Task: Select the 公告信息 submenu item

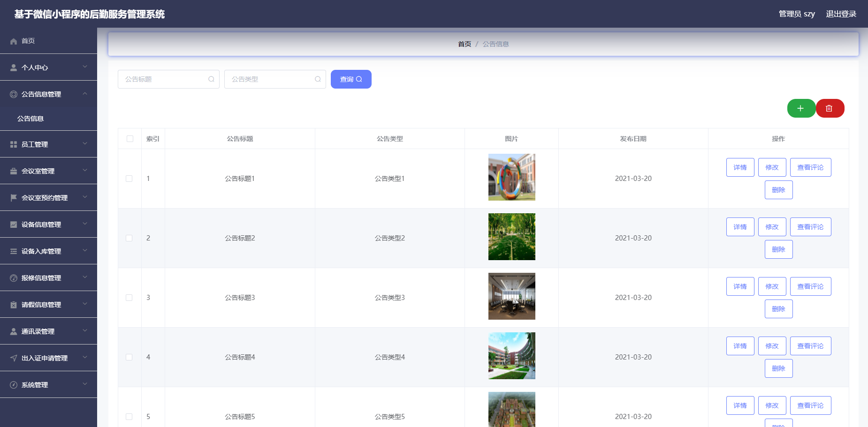Action: (48, 119)
